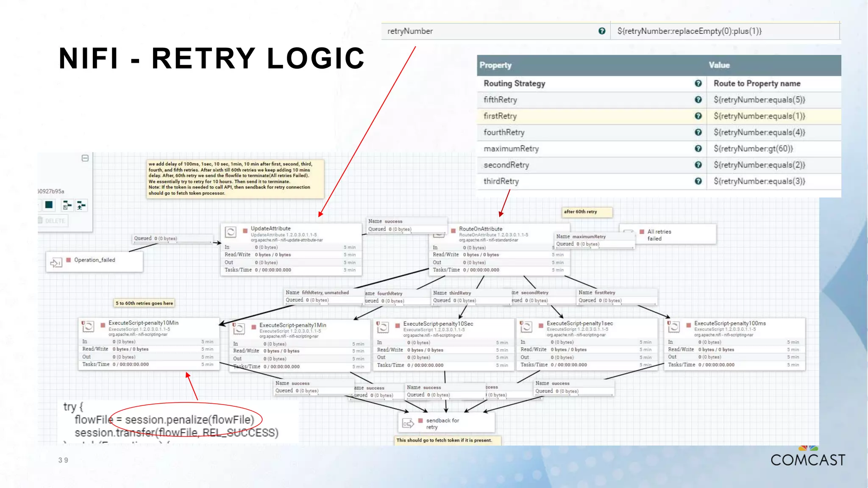Select the Operation_failed input port icon
The height and width of the screenshot is (488, 868).
click(56, 263)
